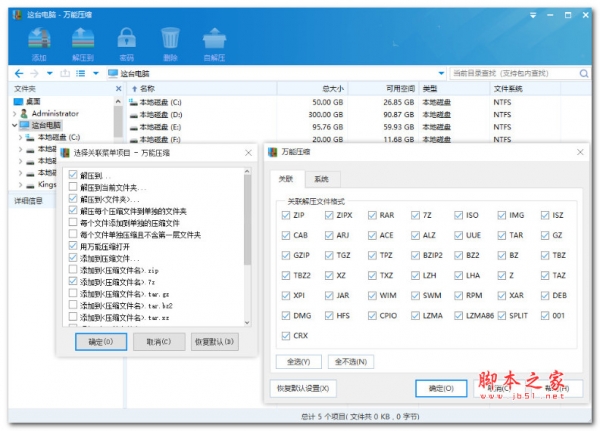
Task: Click the view mode list icon
Action: (x=80, y=73)
